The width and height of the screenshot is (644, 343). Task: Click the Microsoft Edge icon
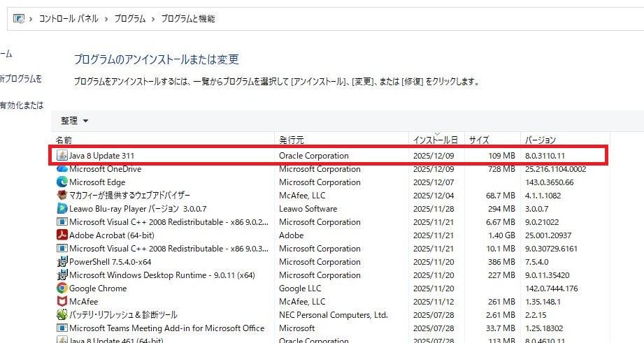(62, 182)
